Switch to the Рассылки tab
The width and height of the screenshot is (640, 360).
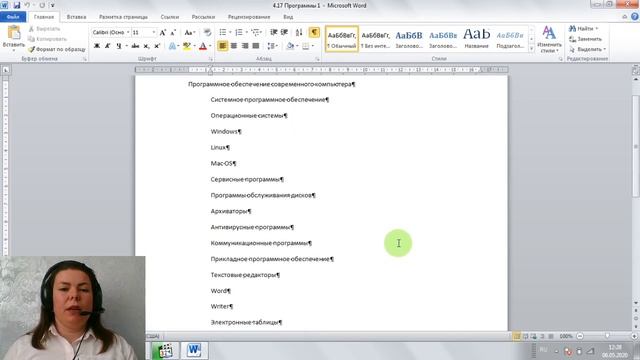point(203,17)
